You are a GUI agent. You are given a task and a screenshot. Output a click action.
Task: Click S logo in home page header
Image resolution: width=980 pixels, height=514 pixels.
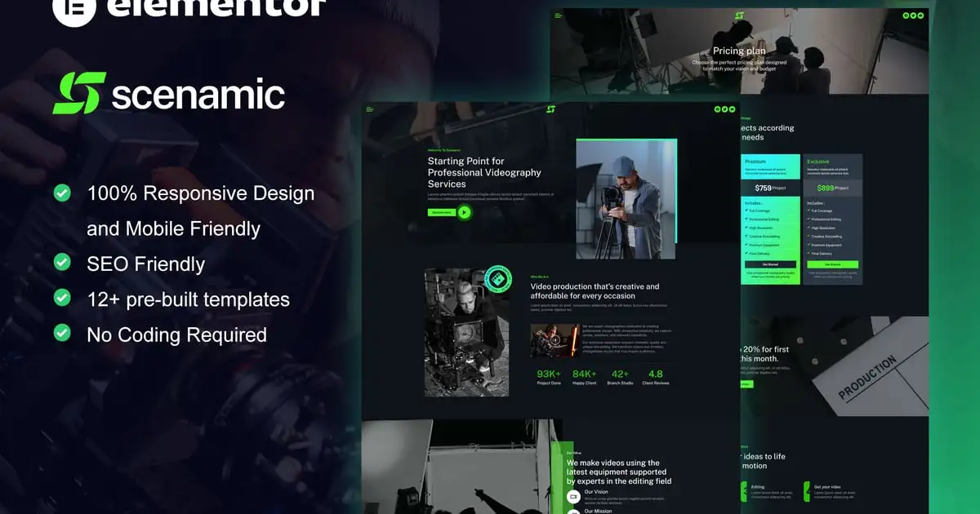tap(551, 109)
